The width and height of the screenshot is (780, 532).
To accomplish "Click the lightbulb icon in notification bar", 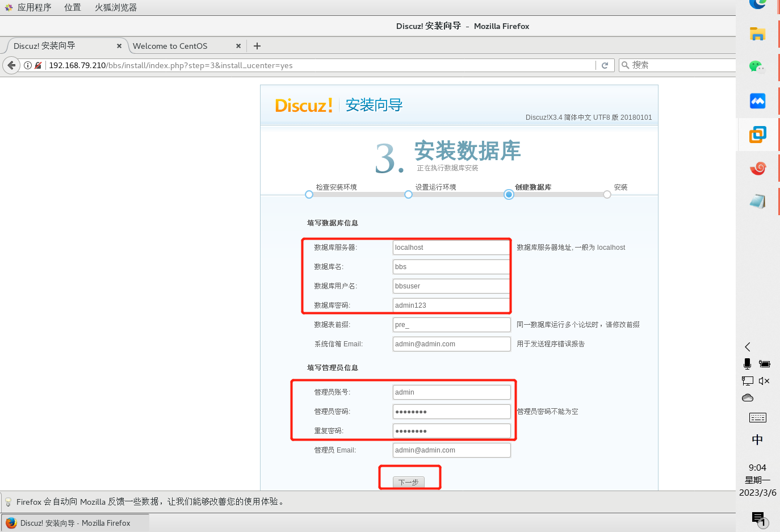I will [9, 502].
